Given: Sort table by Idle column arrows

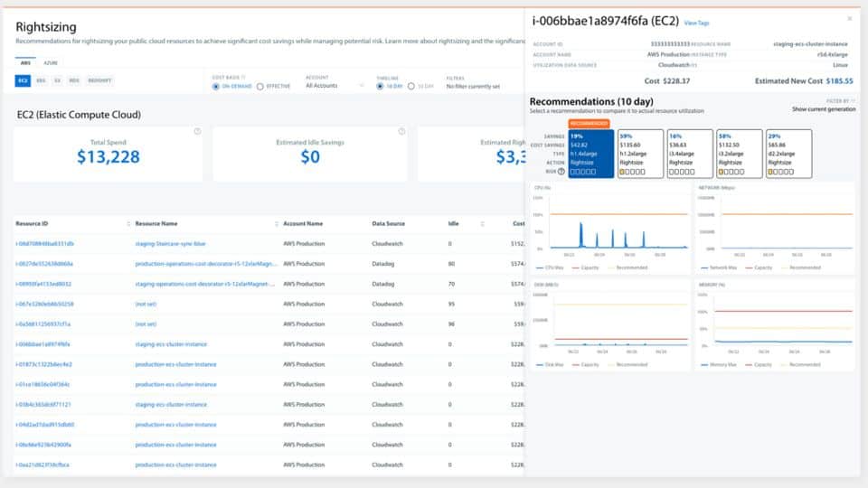Looking at the screenshot, I should pyautogui.click(x=482, y=223).
